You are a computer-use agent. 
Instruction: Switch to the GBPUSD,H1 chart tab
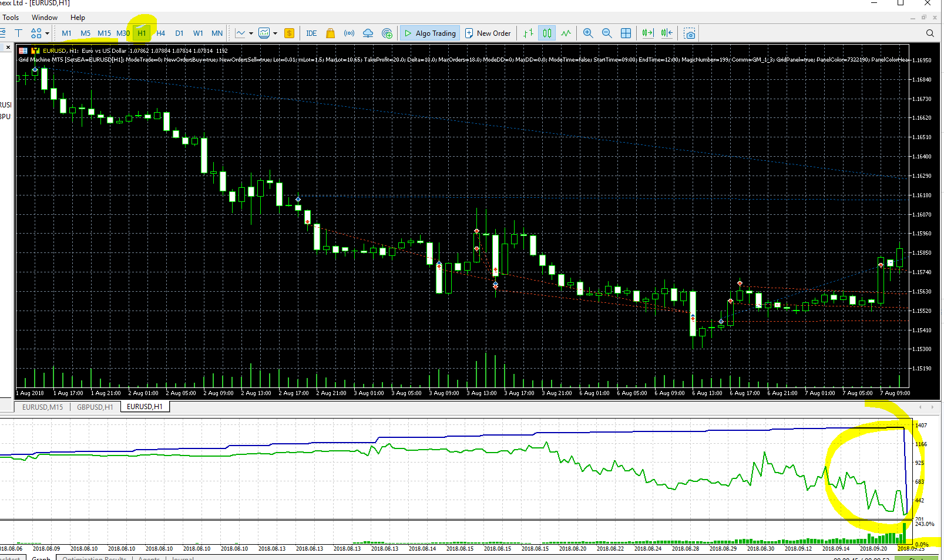click(95, 407)
